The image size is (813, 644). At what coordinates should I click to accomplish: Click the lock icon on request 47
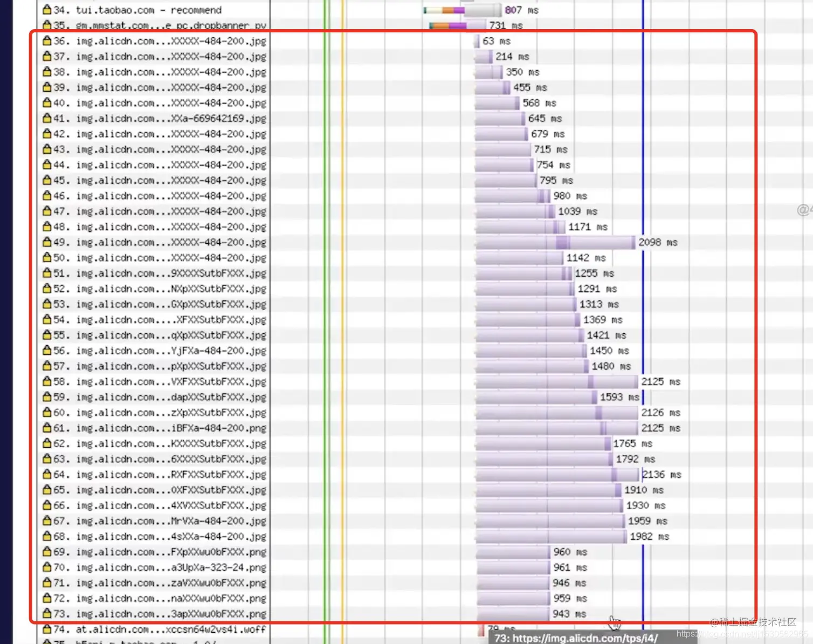click(x=47, y=211)
